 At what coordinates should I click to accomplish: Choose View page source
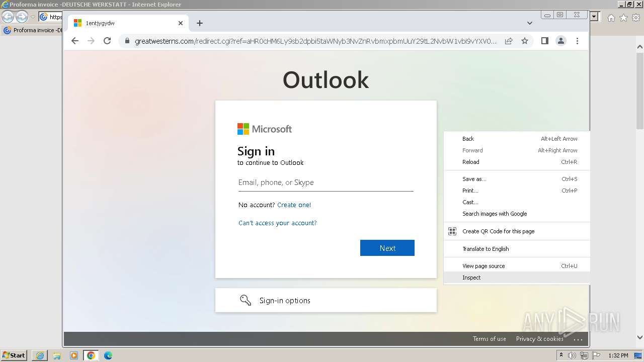[x=517, y=266]
